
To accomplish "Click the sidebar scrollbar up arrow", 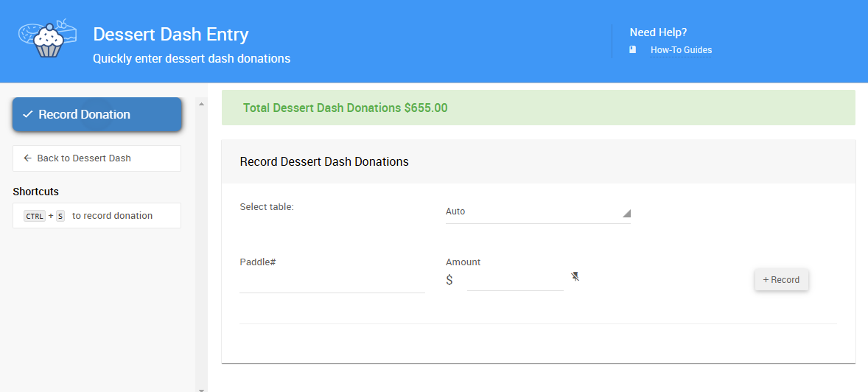I will tap(201, 104).
